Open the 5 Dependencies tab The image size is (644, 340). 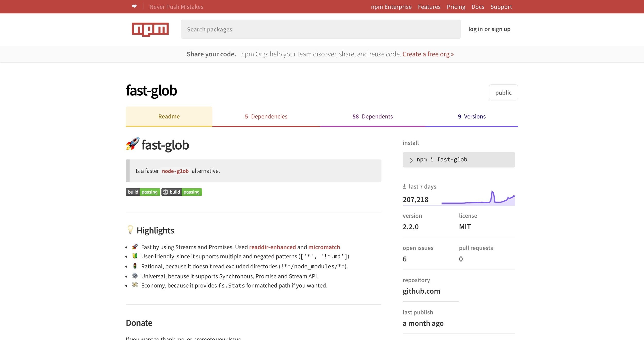266,116
